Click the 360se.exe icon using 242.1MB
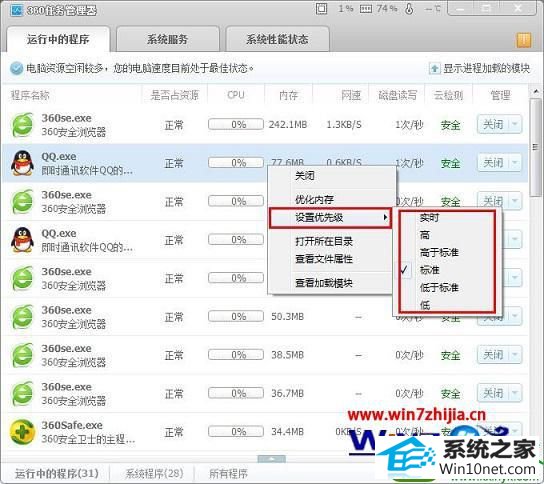Screen dimensions: 544x484 click(23, 125)
